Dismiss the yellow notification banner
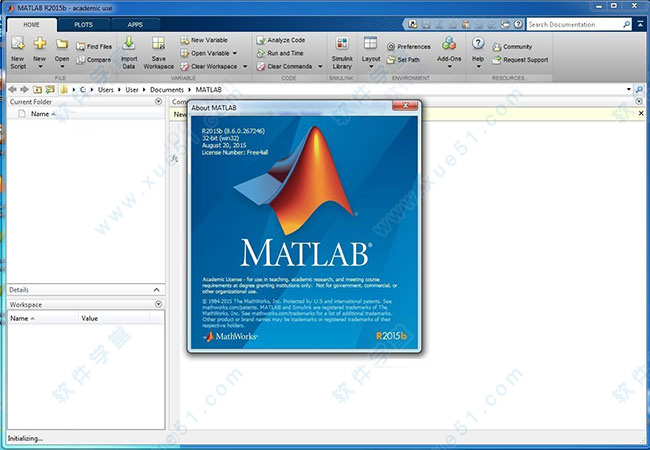 641,113
